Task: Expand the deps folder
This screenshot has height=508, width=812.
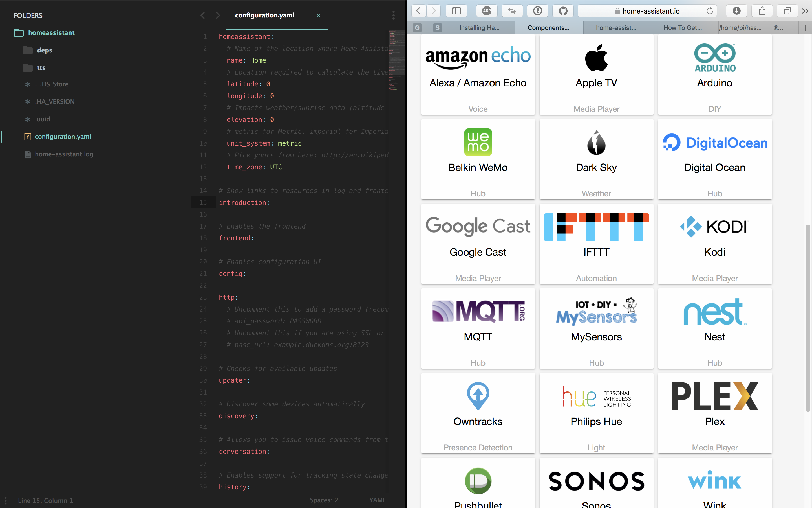Action: click(37, 50)
